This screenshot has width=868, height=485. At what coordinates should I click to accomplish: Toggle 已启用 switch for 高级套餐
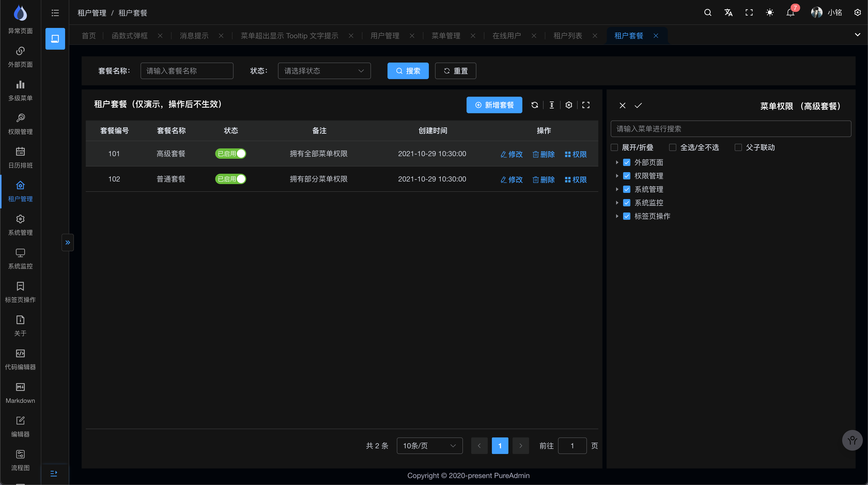click(231, 154)
